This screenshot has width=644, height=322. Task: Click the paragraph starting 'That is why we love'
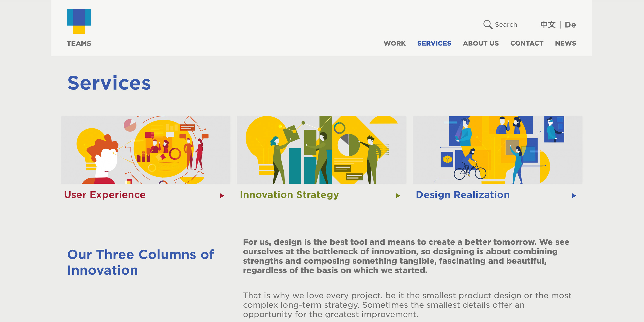407,305
